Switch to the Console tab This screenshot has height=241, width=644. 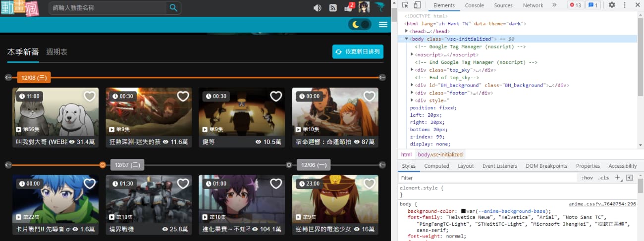474,5
